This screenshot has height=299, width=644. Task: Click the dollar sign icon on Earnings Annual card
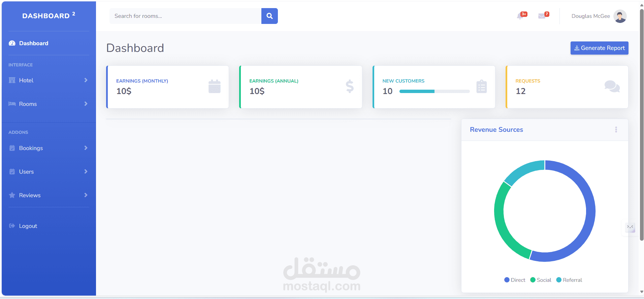tap(350, 86)
